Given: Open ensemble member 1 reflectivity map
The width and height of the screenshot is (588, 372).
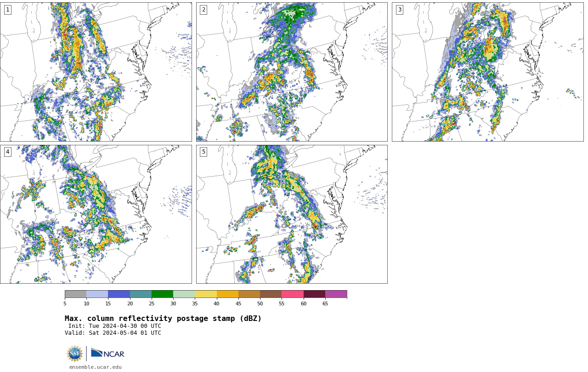Looking at the screenshot, I should pos(96,72).
